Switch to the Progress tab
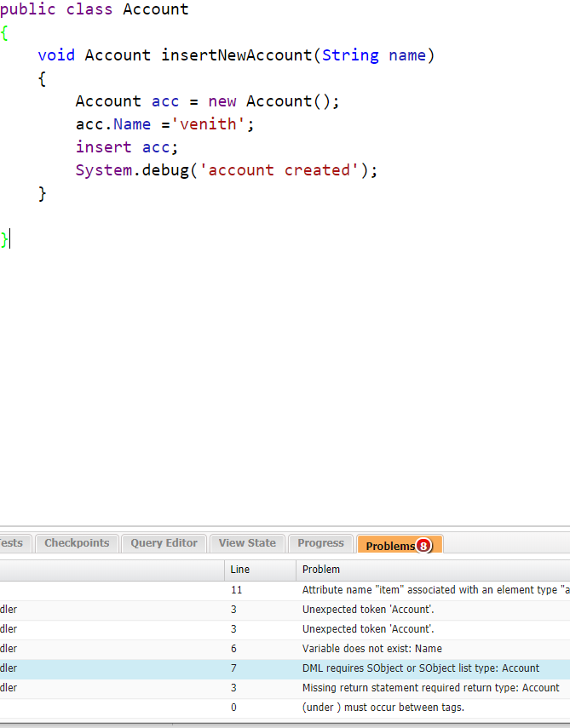This screenshot has width=570, height=728. (x=320, y=543)
